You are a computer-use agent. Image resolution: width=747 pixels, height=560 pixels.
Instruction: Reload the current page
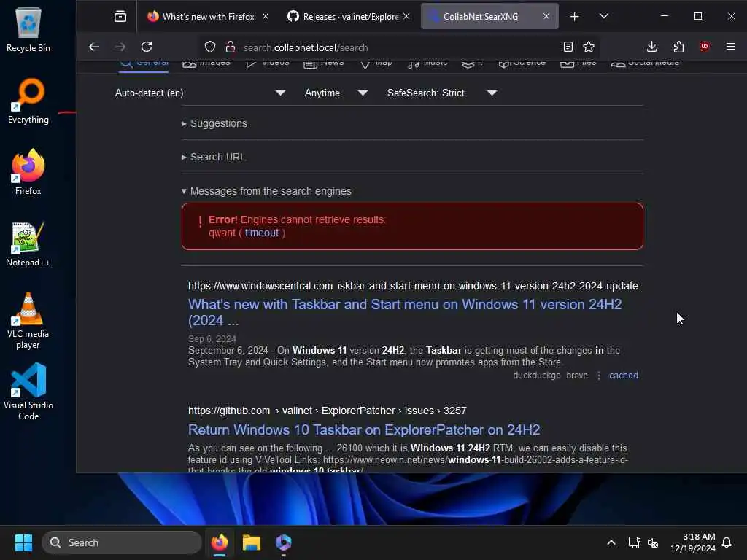(147, 47)
